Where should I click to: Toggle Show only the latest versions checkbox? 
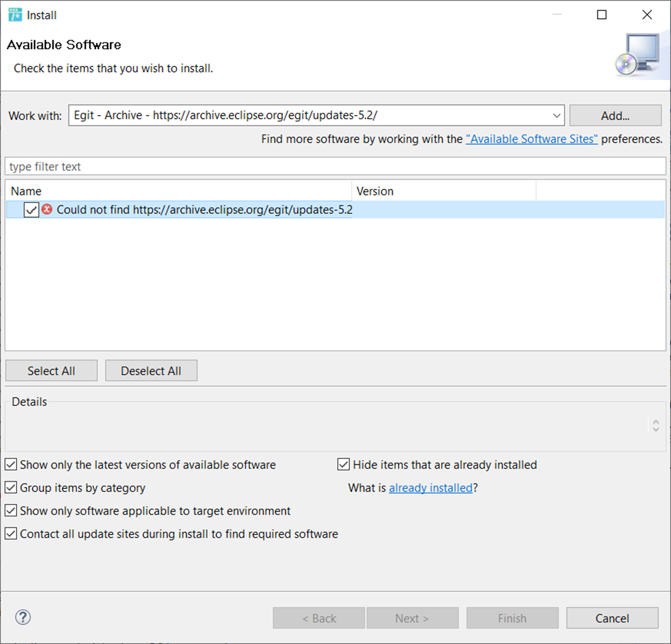tap(10, 464)
